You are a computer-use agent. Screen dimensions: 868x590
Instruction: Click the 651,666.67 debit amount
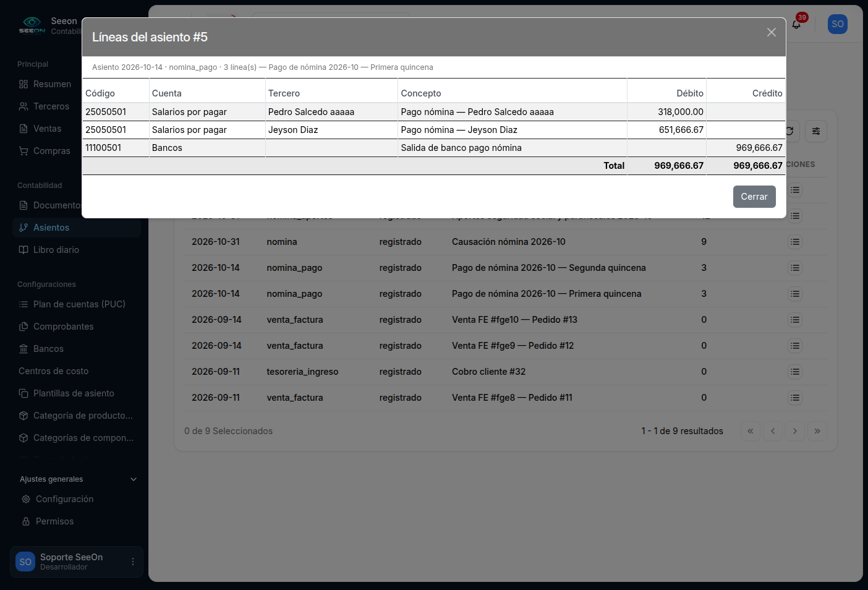click(681, 130)
